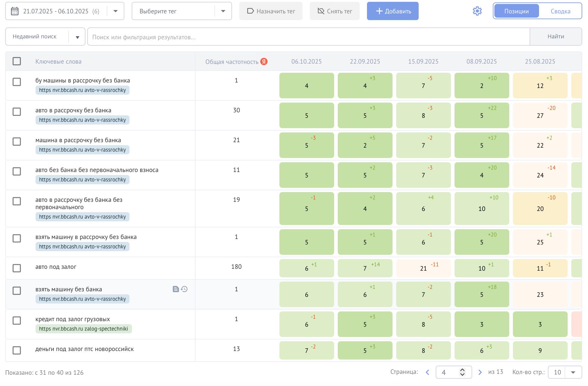Click the Назначить тег button
Viewport: 588px width, 386px height.
[x=271, y=11]
